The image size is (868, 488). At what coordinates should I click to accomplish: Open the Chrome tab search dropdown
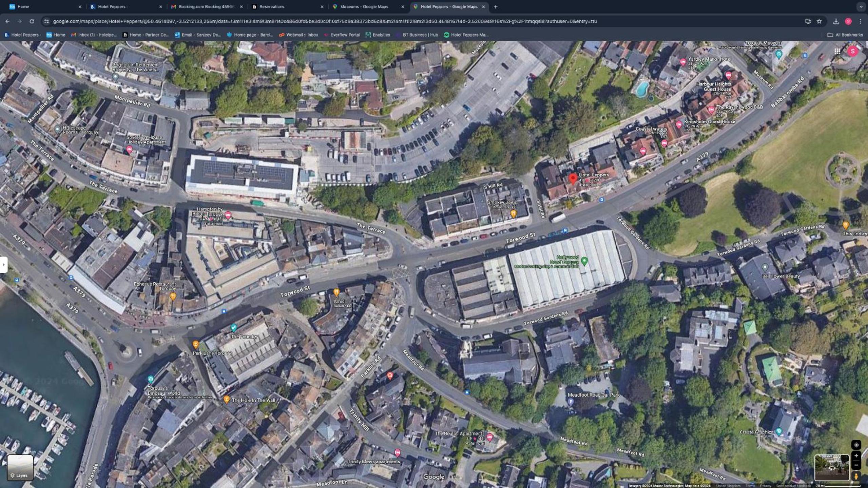pos(861,6)
